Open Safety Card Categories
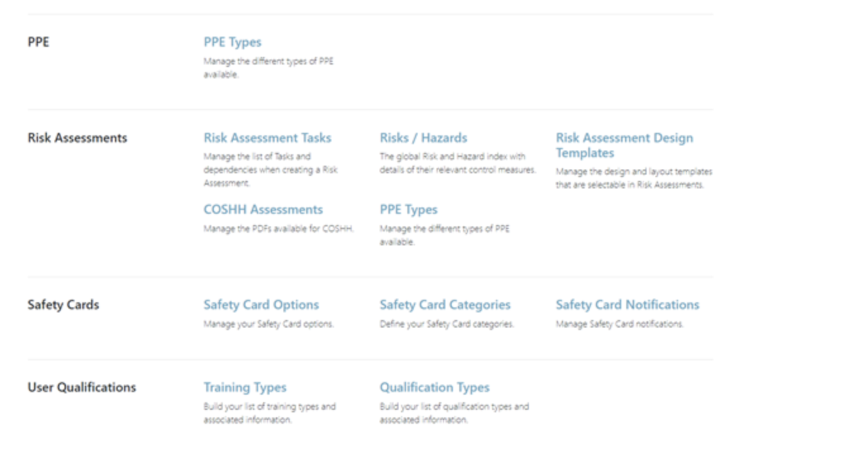The width and height of the screenshot is (868, 449). click(x=445, y=304)
